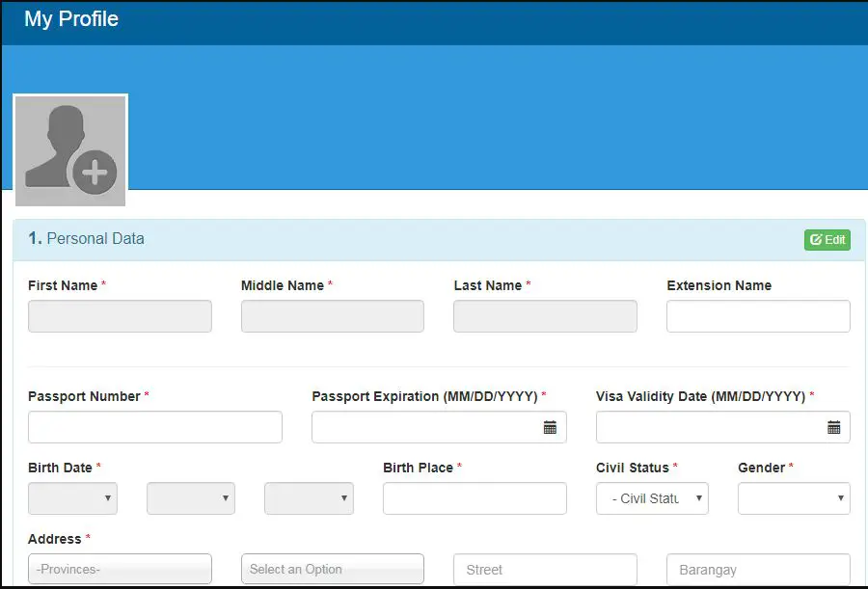Click the Middle Name input field

pyautogui.click(x=333, y=316)
